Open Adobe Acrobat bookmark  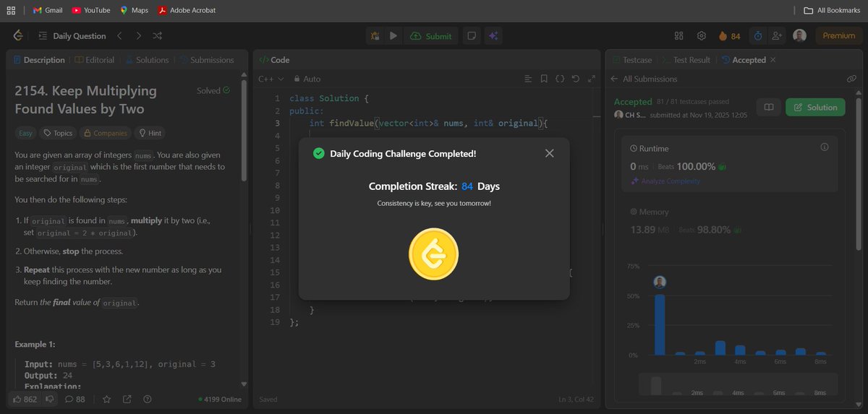pyautogui.click(x=187, y=10)
